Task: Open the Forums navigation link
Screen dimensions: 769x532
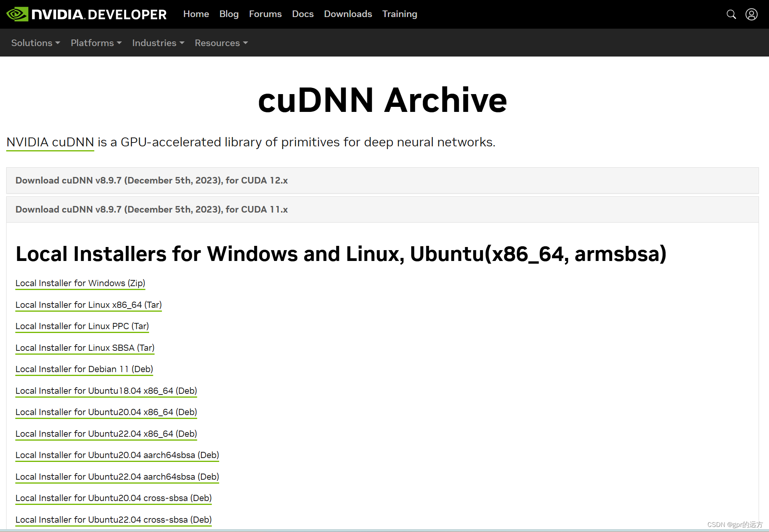Action: pos(265,14)
